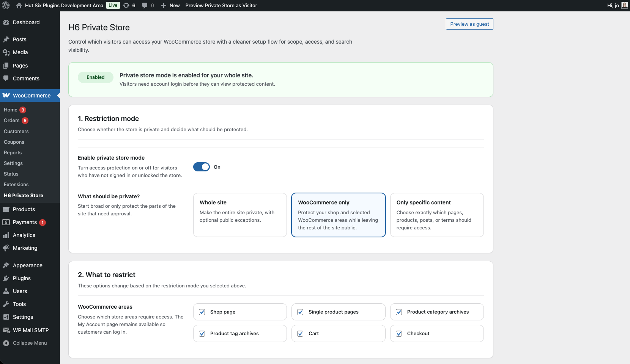The height and width of the screenshot is (364, 630).
Task: Click Preview Private Store as Visitor link
Action: 221,5
